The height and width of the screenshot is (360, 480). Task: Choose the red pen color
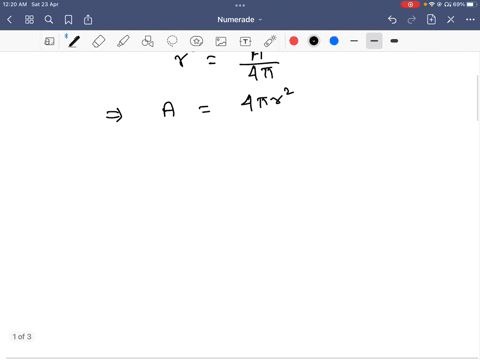point(294,41)
